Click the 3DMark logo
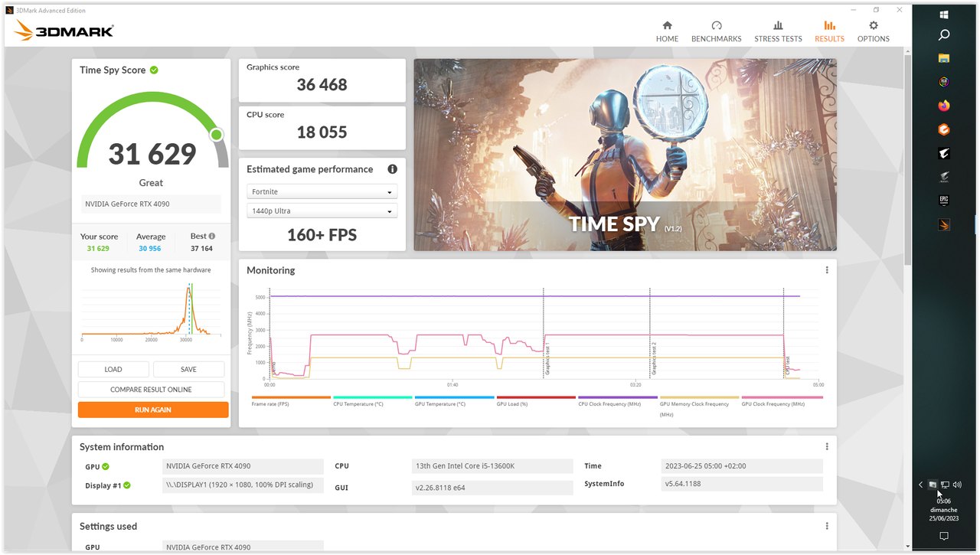This screenshot has height=555, width=980. point(64,31)
